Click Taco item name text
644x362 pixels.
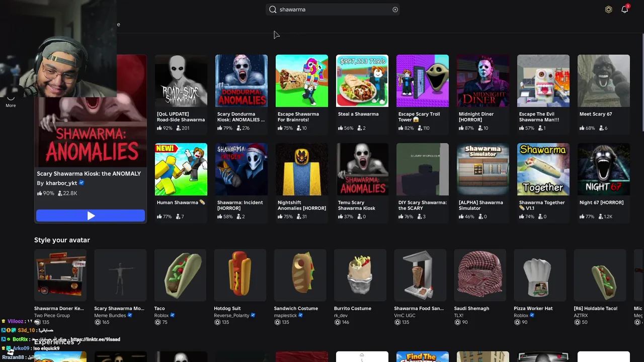point(159,309)
